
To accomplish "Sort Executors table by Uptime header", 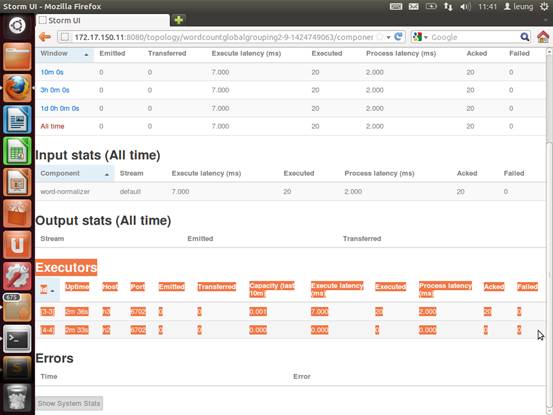I will pyautogui.click(x=77, y=287).
